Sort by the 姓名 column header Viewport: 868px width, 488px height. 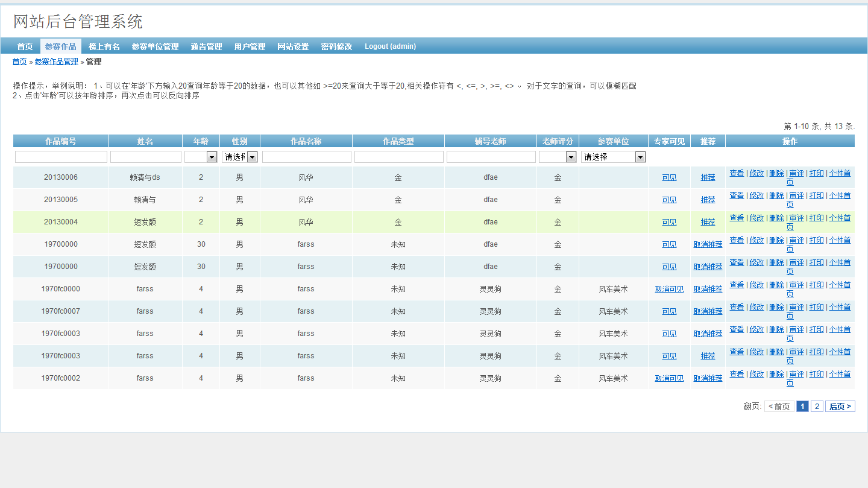pyautogui.click(x=145, y=141)
